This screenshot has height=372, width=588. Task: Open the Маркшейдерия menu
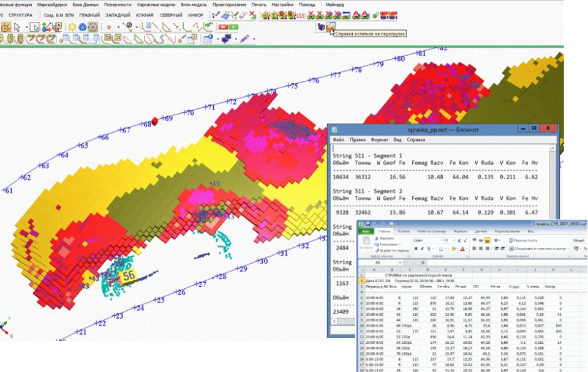[52, 5]
